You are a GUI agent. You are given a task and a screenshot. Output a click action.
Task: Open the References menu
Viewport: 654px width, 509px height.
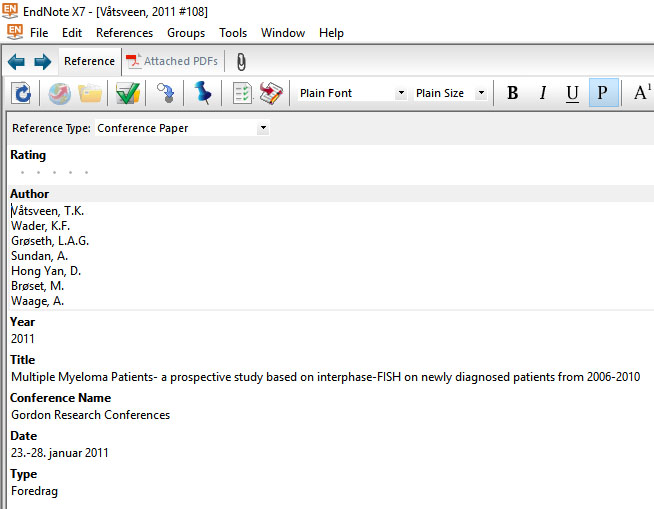coord(124,33)
